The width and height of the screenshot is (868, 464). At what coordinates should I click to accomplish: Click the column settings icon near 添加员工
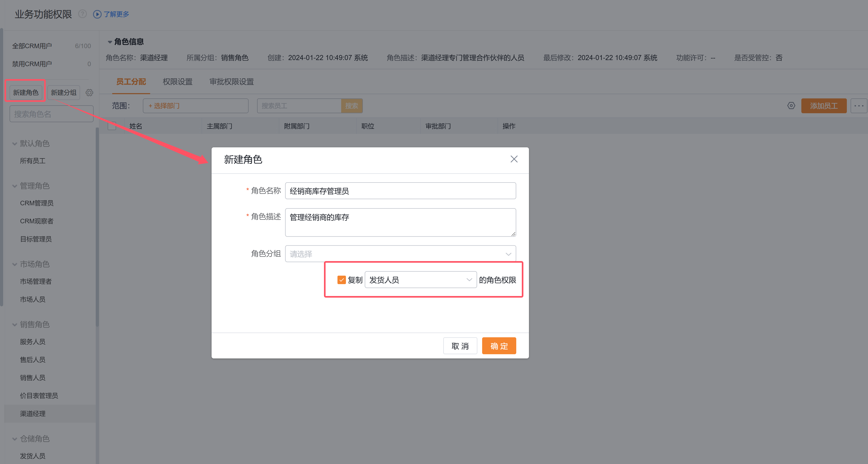click(791, 106)
